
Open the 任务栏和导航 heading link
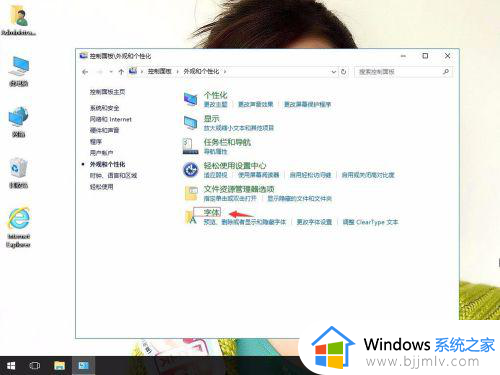click(227, 142)
